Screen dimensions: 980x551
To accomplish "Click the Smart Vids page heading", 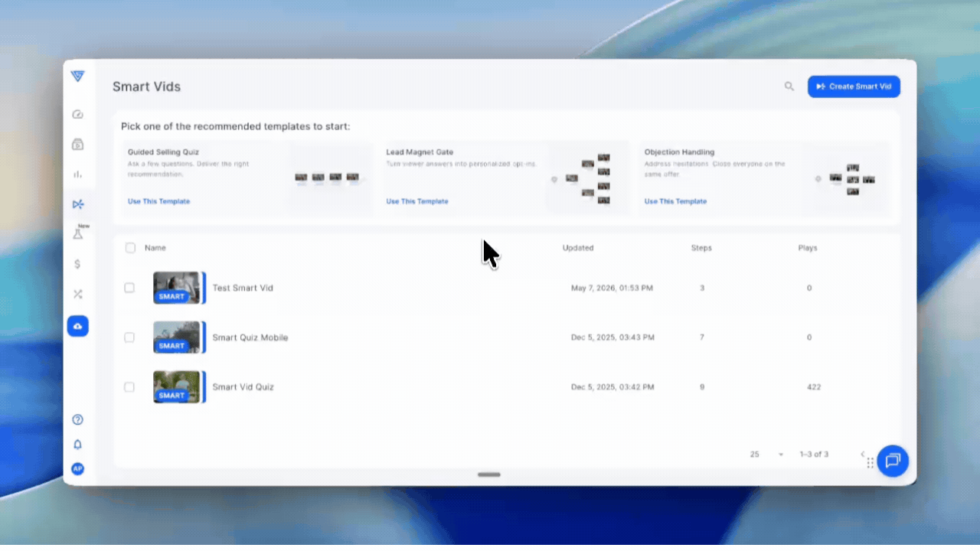I will pyautogui.click(x=146, y=86).
